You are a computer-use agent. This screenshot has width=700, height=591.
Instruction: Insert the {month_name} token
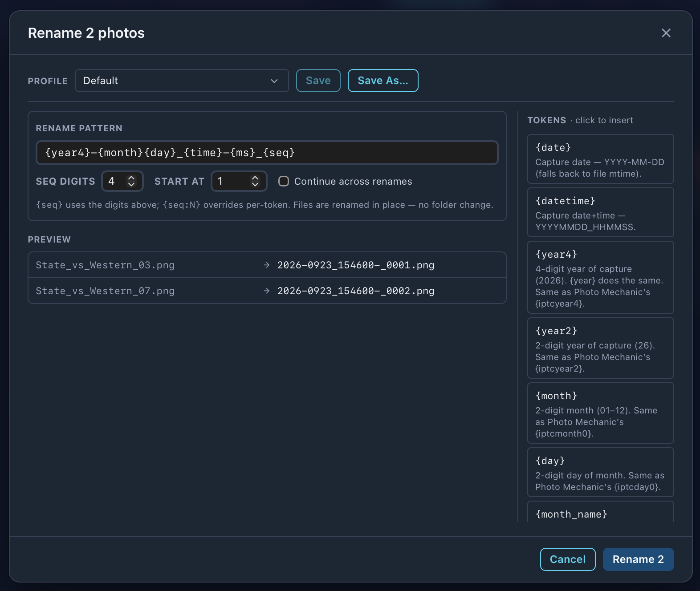[x=600, y=512]
